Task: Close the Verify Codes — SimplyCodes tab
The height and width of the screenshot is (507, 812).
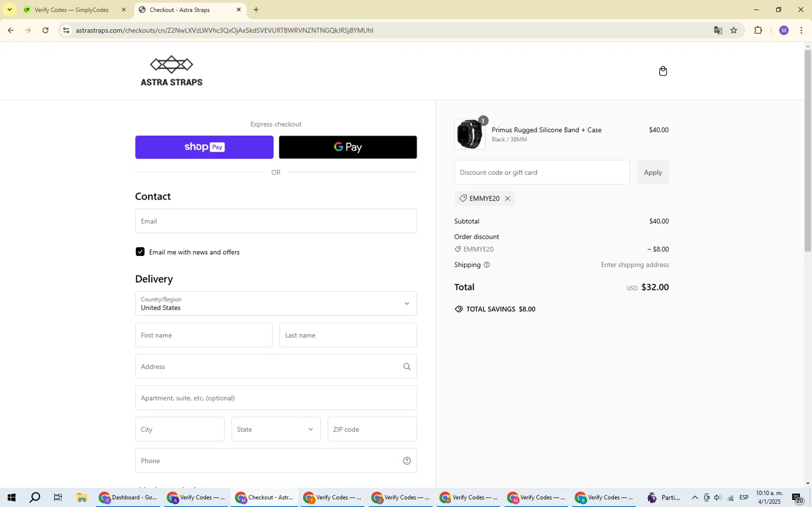Action: (x=123, y=10)
